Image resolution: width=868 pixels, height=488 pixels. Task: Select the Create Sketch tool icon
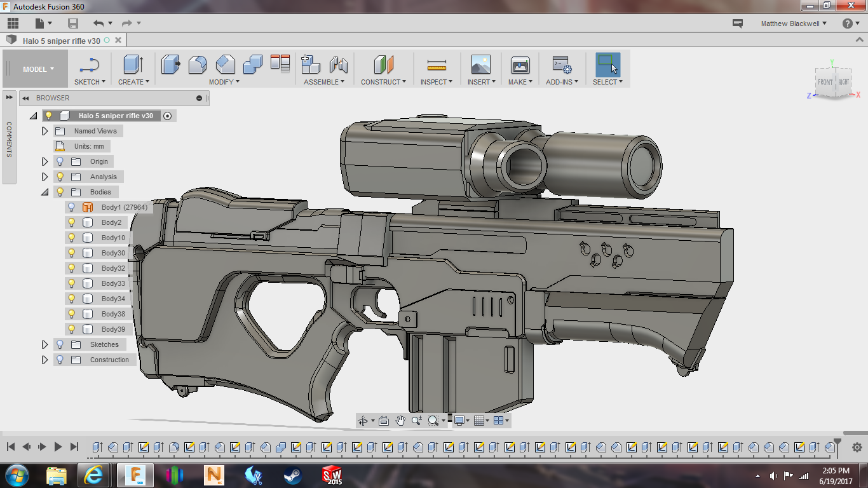(90, 65)
